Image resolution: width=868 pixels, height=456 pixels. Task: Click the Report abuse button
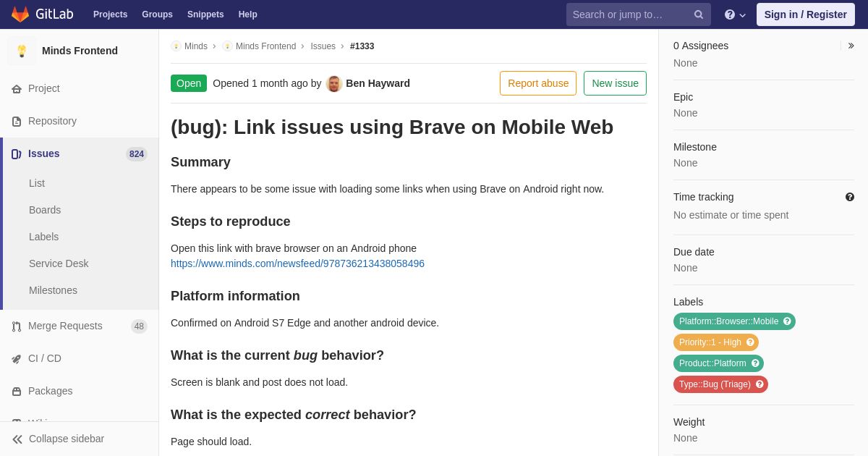(538, 83)
